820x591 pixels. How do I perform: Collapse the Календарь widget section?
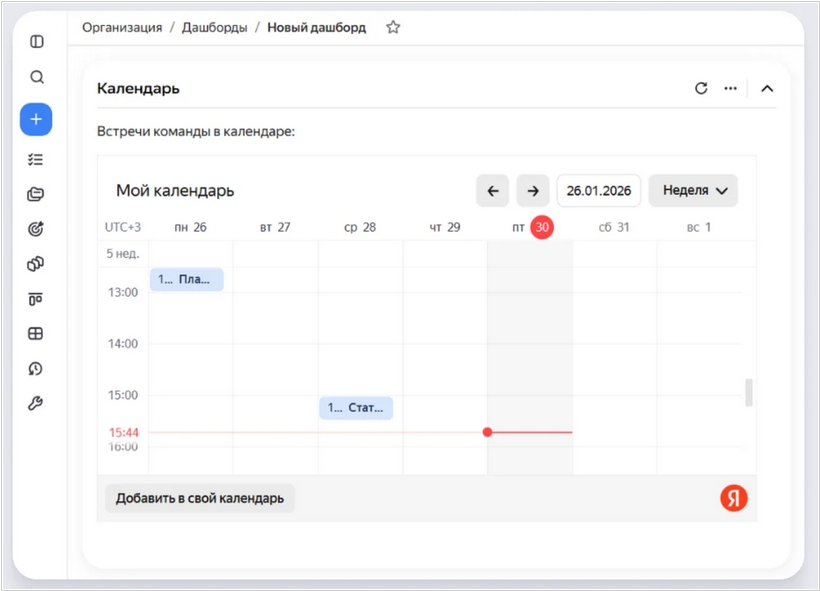[767, 88]
